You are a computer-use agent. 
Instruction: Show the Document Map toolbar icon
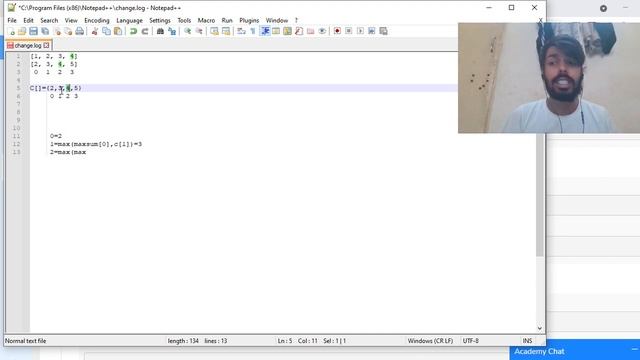coord(287,31)
